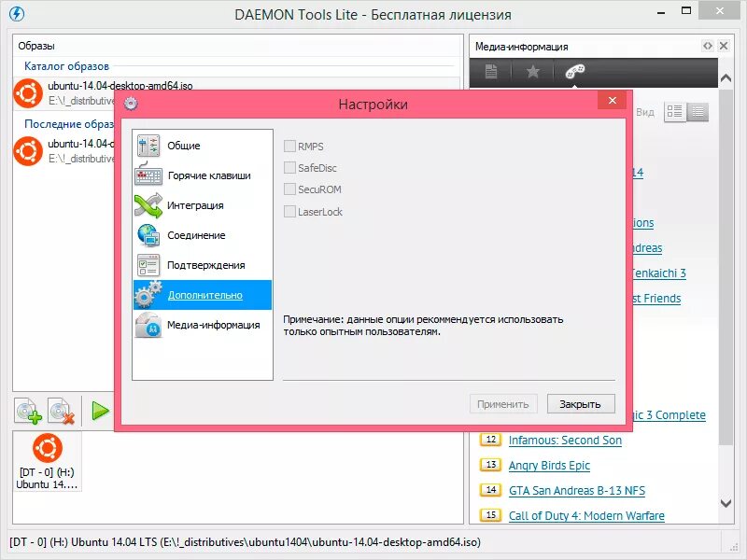Viewport: 747px width, 560px height.
Task: Open the Call of Duty 4: Modern Warfare link
Action: coord(586,516)
